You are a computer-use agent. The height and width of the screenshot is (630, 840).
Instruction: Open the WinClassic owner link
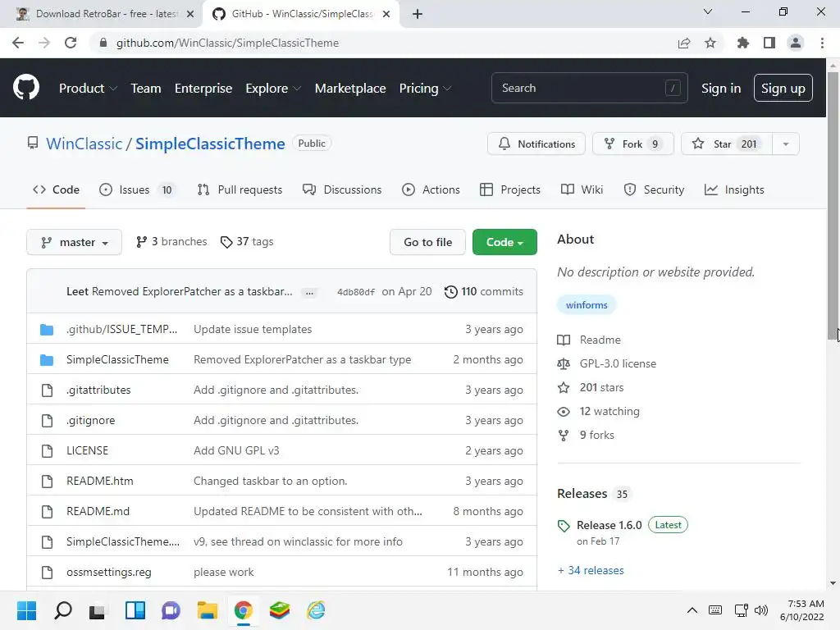84,144
